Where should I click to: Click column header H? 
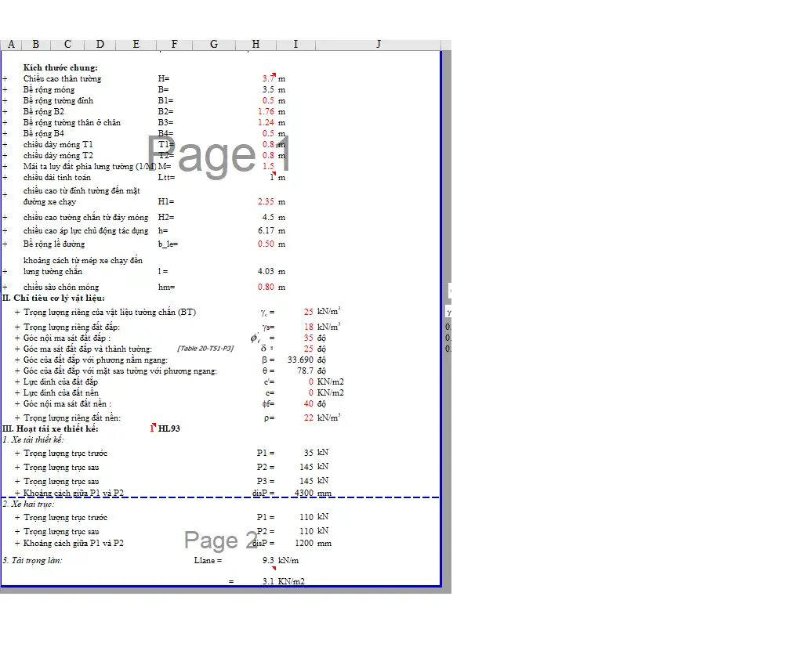[256, 45]
